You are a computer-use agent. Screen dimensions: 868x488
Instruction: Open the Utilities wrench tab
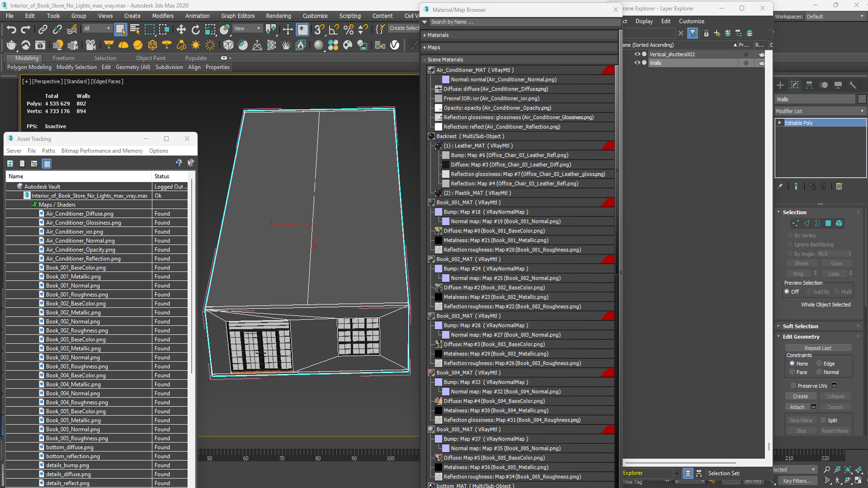point(853,85)
